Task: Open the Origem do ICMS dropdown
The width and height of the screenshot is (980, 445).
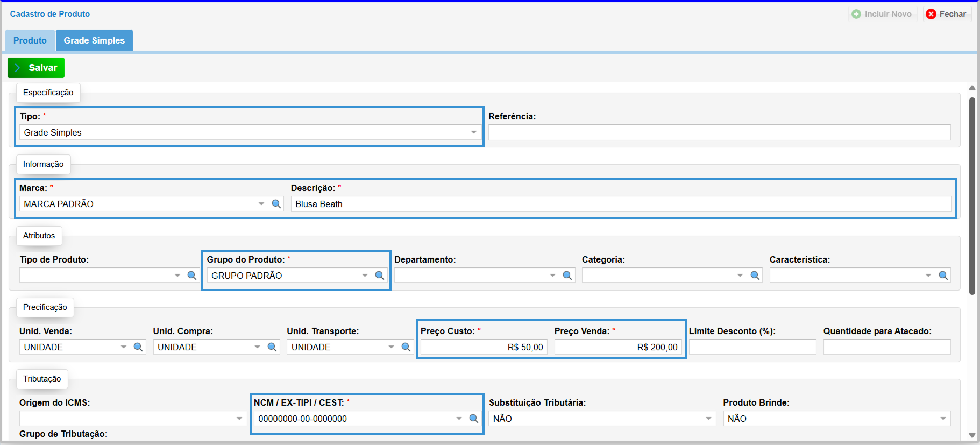Action: point(239,419)
